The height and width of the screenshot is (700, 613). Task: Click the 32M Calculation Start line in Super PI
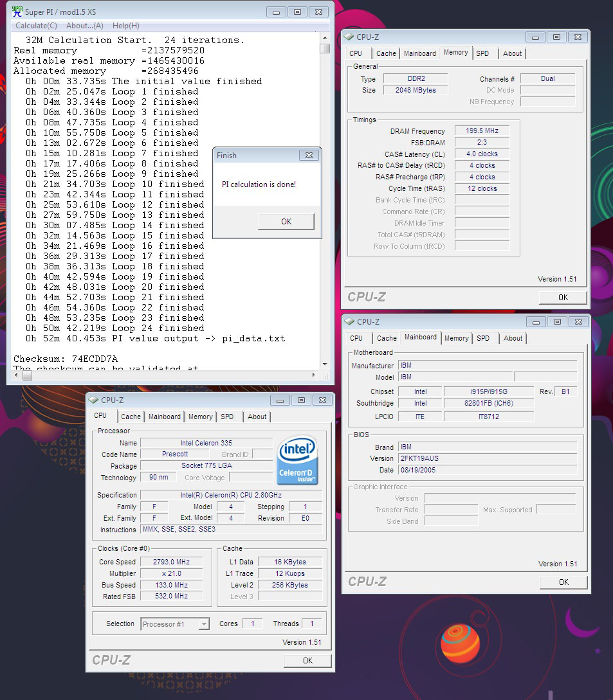tap(135, 40)
